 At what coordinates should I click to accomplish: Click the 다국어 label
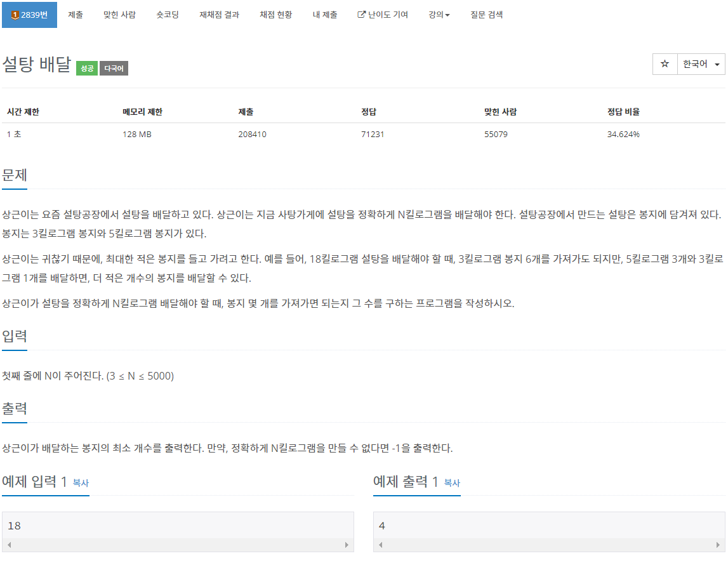[x=114, y=68]
